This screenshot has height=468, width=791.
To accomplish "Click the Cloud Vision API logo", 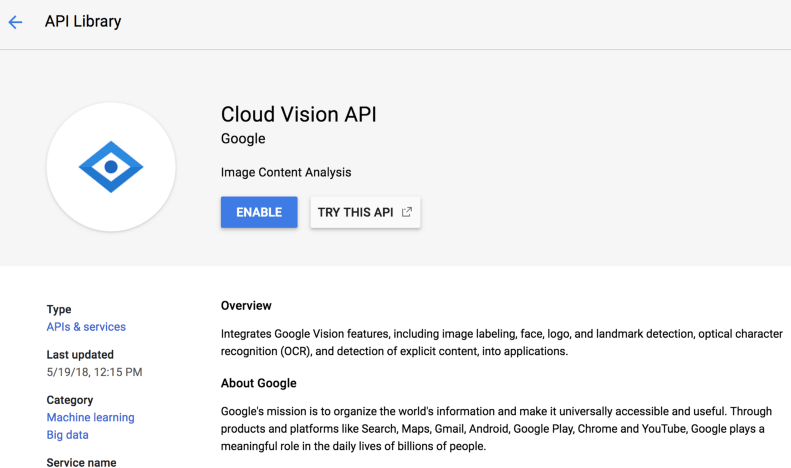I will [x=111, y=167].
